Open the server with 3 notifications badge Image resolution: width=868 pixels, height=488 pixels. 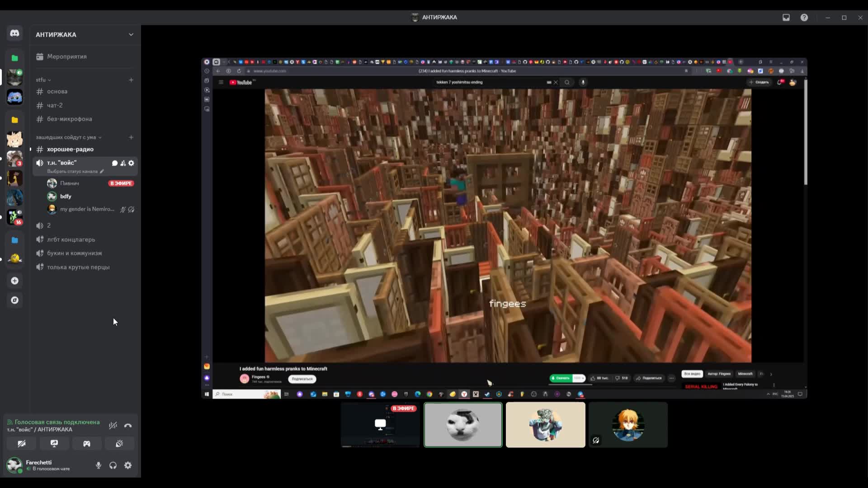click(14, 159)
